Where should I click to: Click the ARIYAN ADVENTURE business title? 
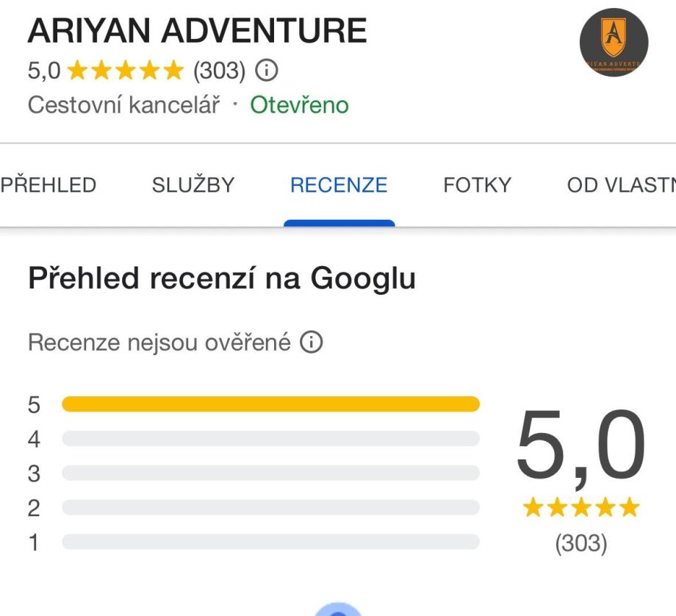click(197, 31)
